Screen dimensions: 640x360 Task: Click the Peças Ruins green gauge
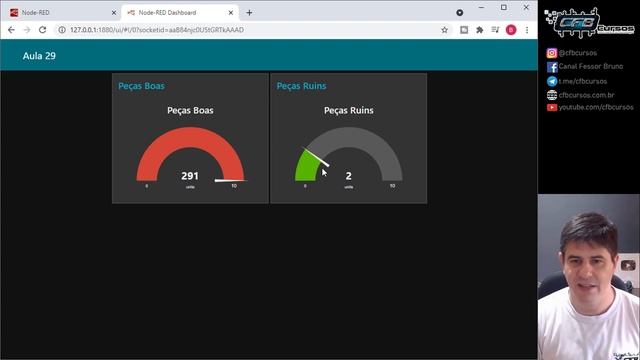[349, 154]
